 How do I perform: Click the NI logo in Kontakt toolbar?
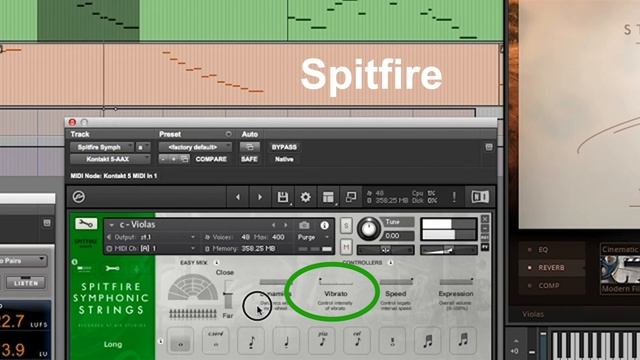[480, 197]
